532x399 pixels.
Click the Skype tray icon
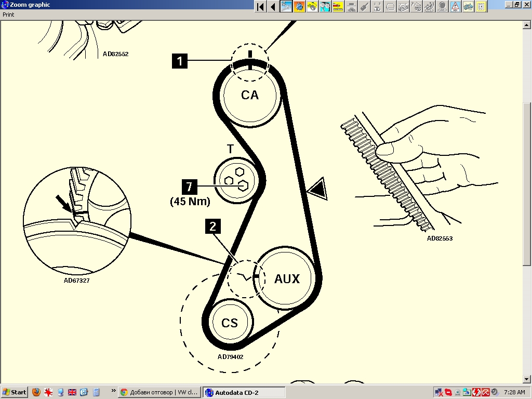point(448,392)
